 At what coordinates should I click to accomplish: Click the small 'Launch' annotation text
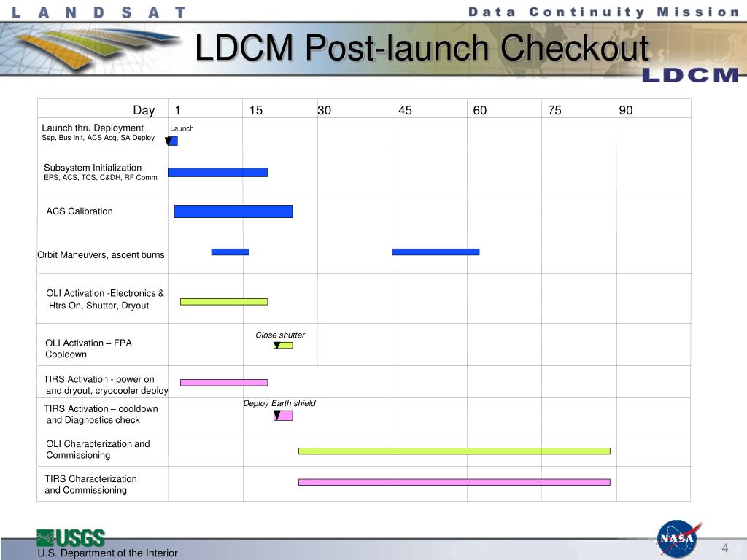182,128
